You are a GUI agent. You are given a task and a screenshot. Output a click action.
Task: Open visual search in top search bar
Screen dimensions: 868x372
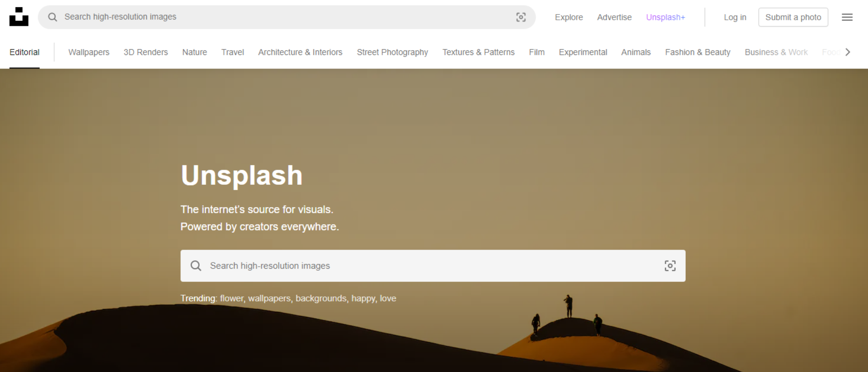(521, 17)
